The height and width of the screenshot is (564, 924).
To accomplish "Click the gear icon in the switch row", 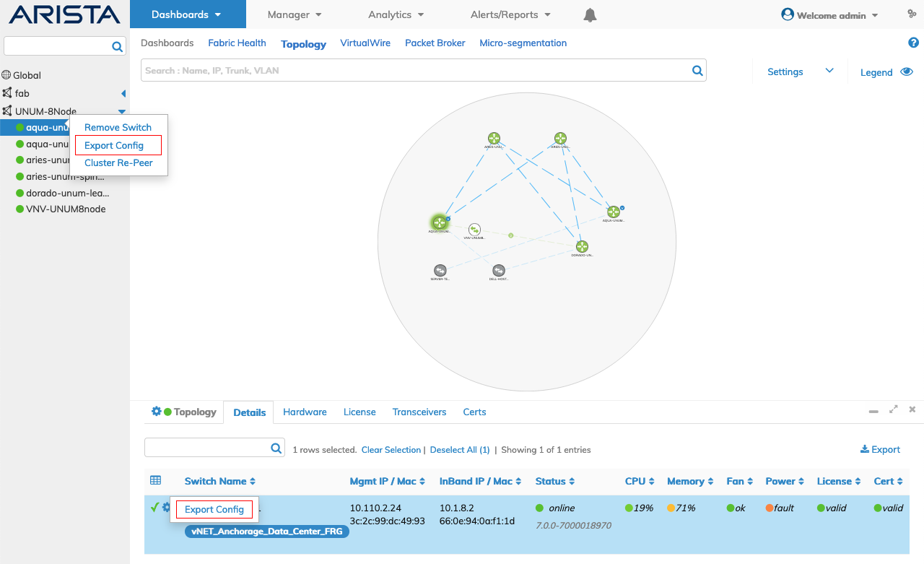I will [166, 508].
